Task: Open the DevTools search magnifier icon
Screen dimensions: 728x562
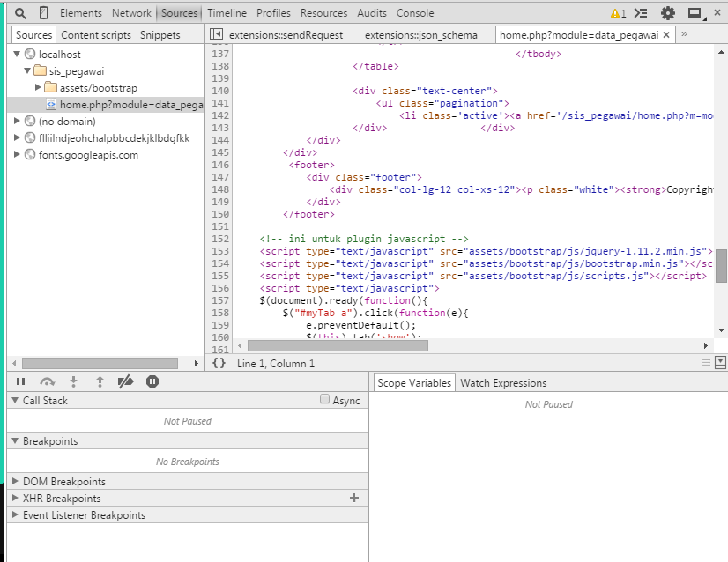Action: [x=20, y=13]
